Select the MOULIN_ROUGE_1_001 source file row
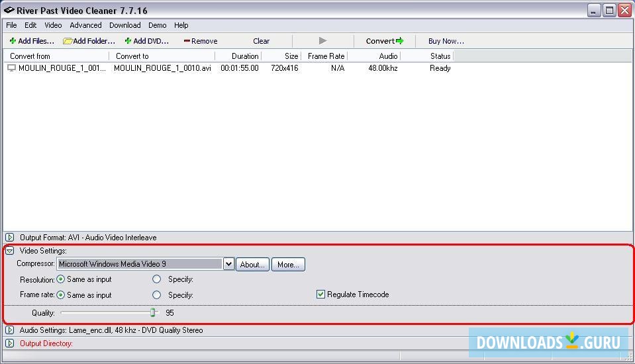Viewport: 635px width, 364px height. coord(62,68)
